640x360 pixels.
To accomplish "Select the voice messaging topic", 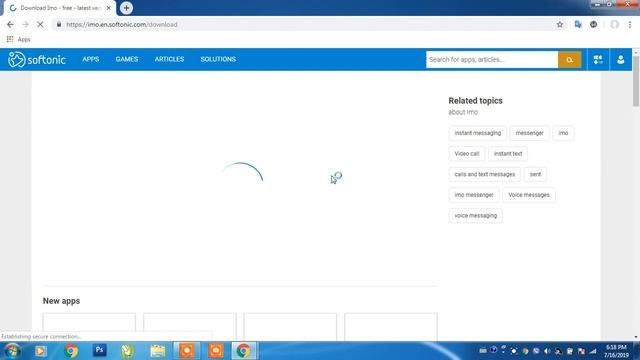I will click(476, 216).
